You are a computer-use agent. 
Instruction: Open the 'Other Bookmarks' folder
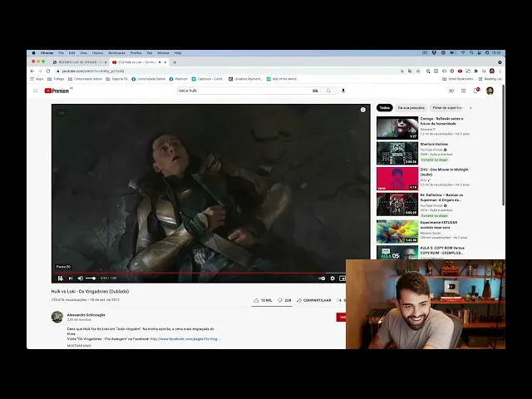click(458, 79)
